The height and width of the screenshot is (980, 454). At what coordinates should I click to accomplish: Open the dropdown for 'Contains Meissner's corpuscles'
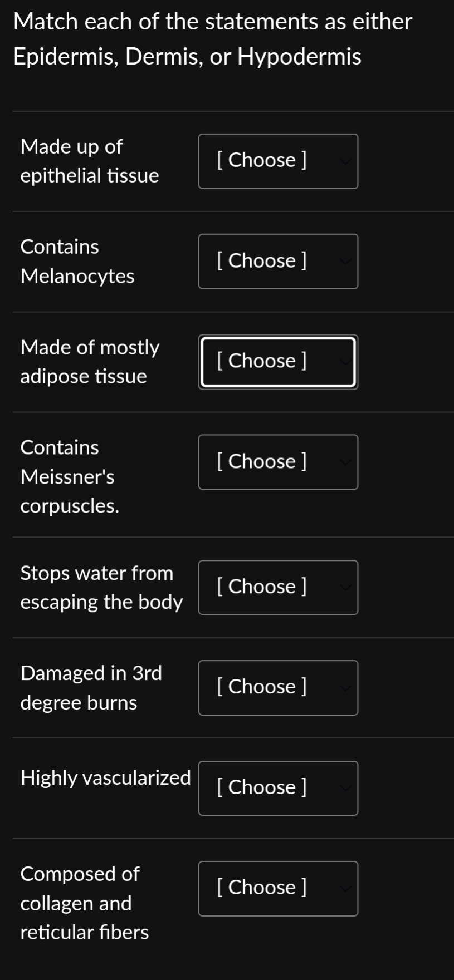tap(277, 462)
